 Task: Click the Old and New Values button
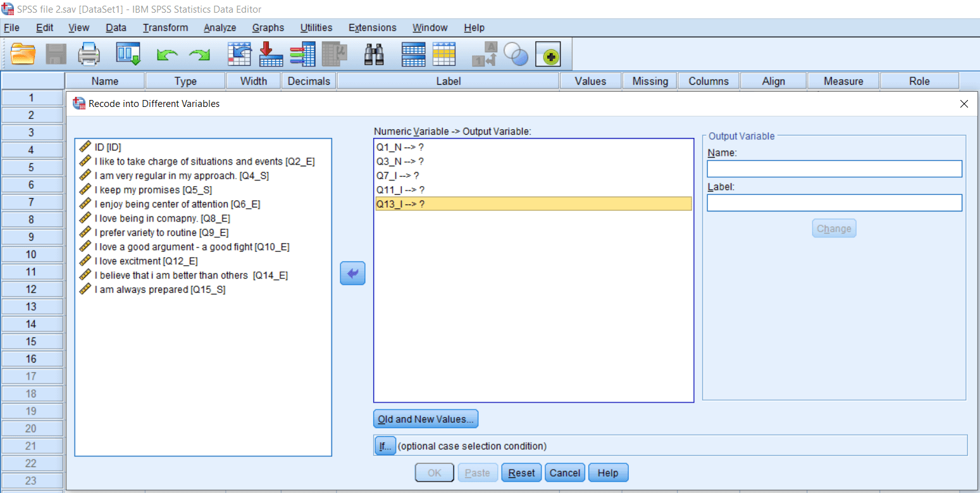[425, 419]
